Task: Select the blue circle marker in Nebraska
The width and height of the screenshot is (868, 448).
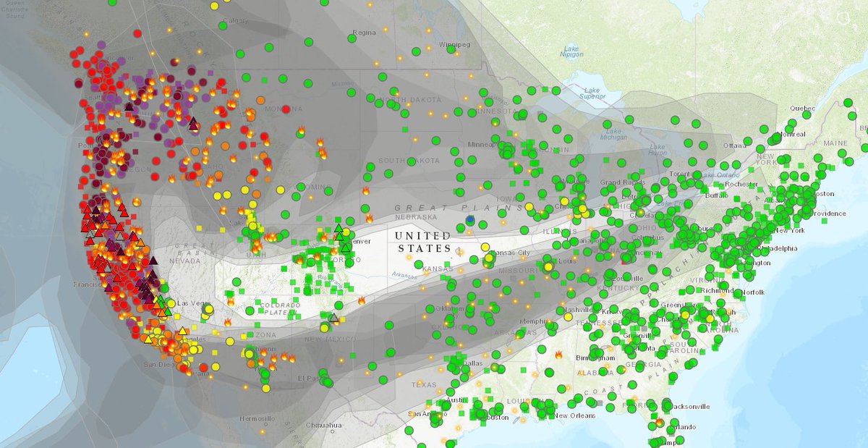Action: tap(471, 219)
